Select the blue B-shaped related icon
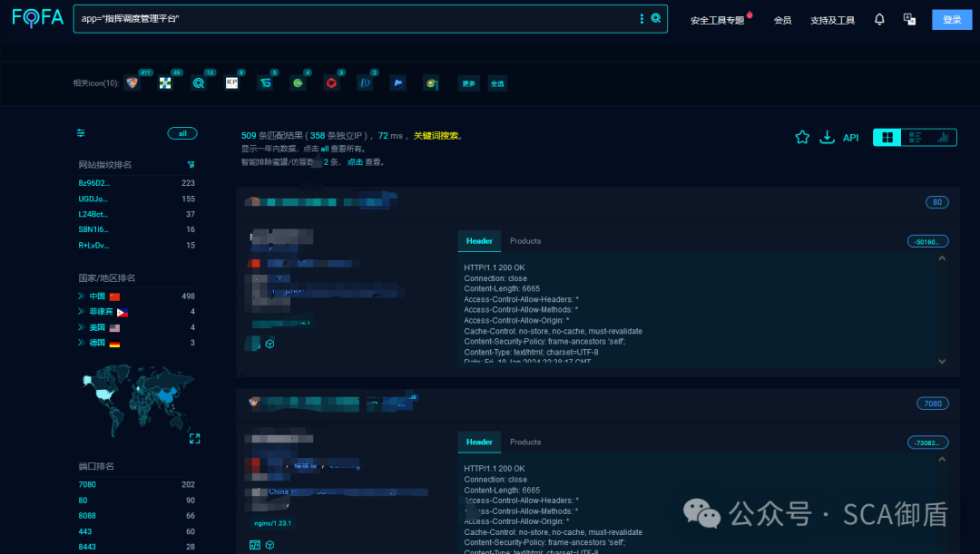The width and height of the screenshot is (980, 554). pos(365,83)
